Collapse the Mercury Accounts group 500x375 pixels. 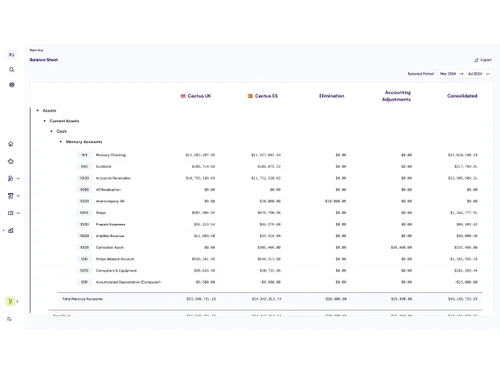pos(61,142)
